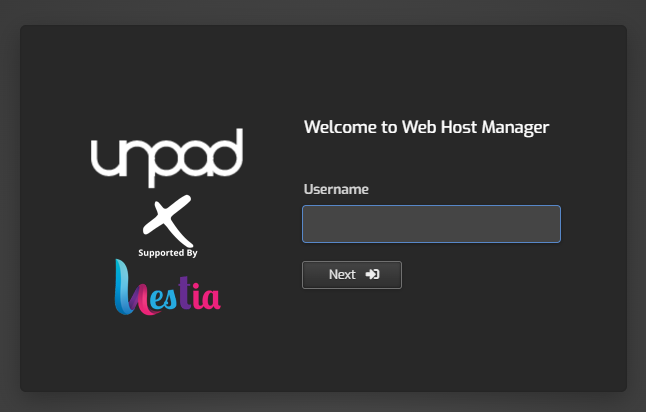Click the 'Supported By' caption
Image resolution: width=646 pixels, height=412 pixels.
point(168,253)
